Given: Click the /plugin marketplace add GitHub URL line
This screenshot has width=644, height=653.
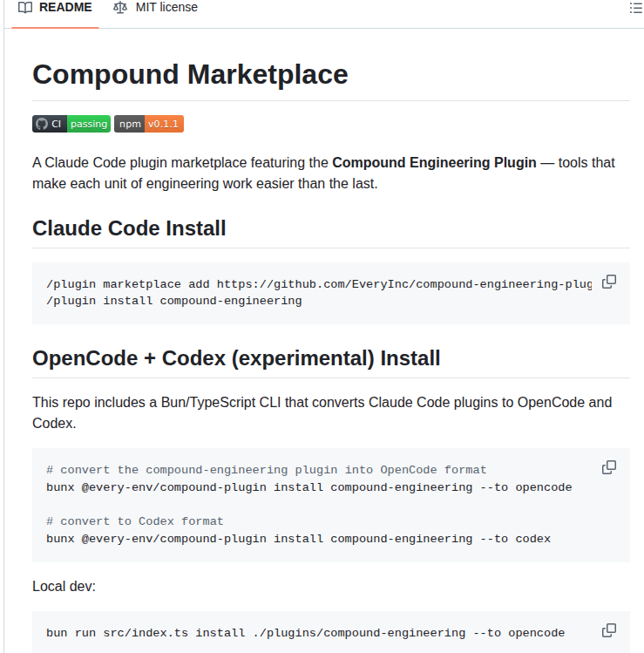Looking at the screenshot, I should 319,284.
